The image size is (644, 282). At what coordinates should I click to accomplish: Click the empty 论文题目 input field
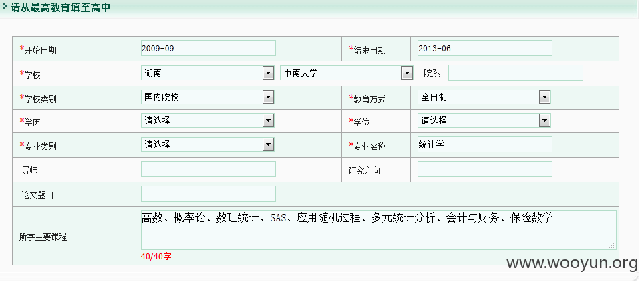pos(208,194)
